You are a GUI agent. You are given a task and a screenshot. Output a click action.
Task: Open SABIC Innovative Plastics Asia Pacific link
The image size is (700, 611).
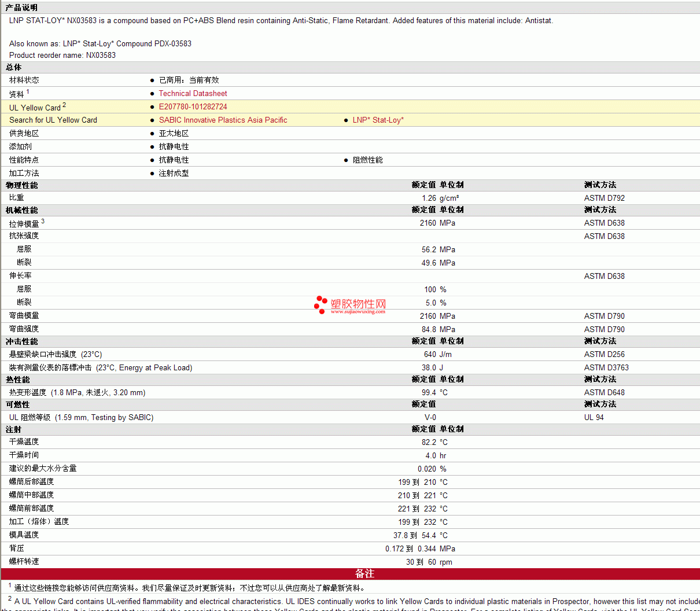[223, 120]
